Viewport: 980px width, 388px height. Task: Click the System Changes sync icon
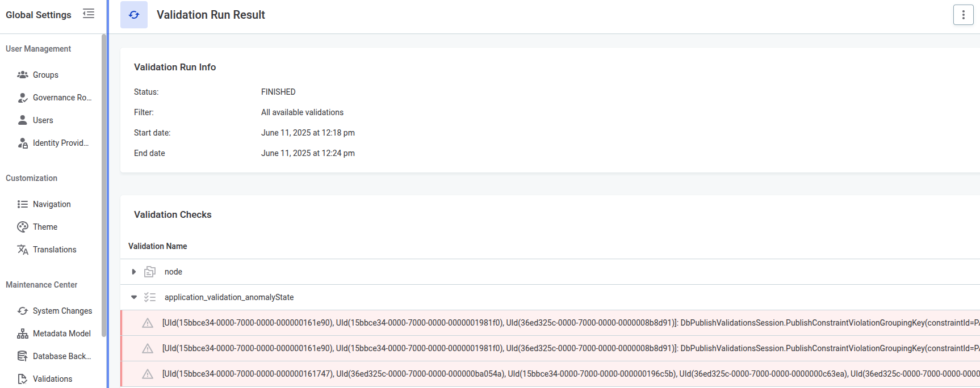(x=23, y=311)
